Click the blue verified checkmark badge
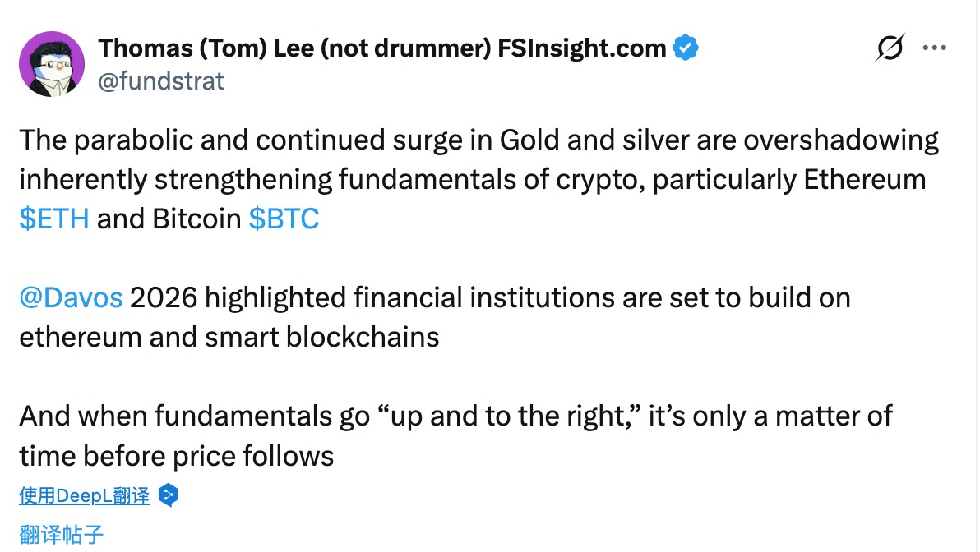The image size is (980, 552). pyautogui.click(x=686, y=48)
